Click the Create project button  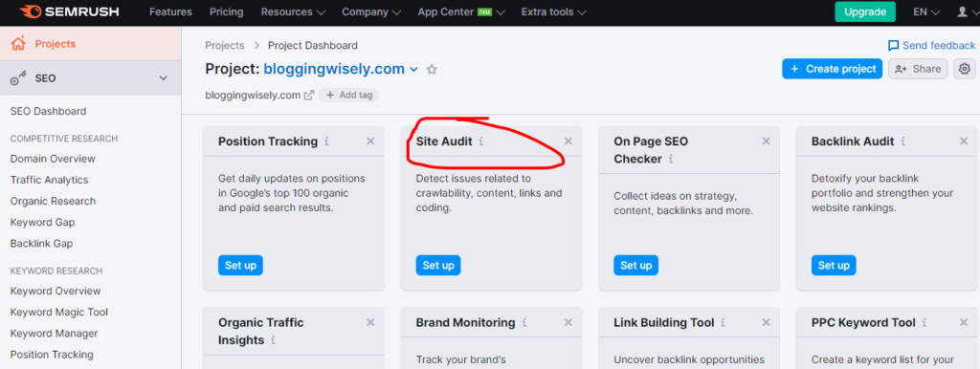tap(832, 69)
